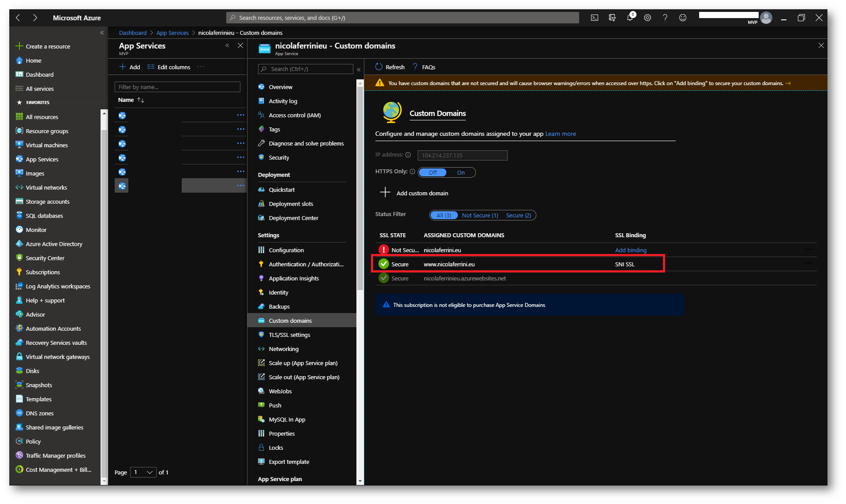This screenshot has width=846, height=504.
Task: Open Configuration settings item
Action: tap(286, 250)
